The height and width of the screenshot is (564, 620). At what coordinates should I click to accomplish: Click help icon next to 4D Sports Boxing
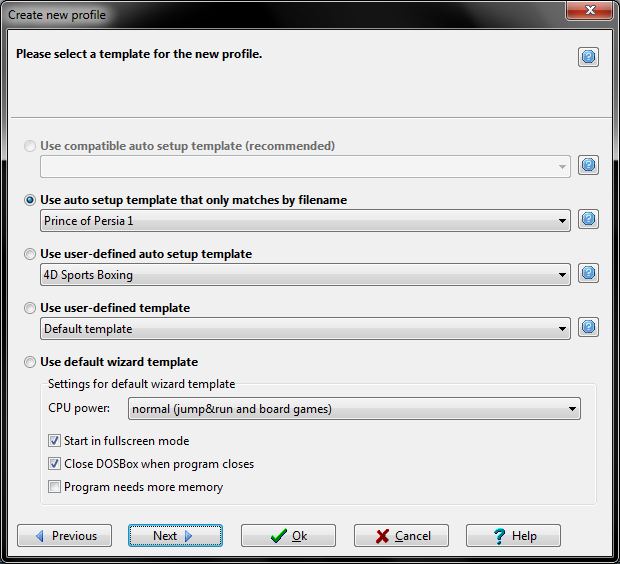click(x=588, y=273)
